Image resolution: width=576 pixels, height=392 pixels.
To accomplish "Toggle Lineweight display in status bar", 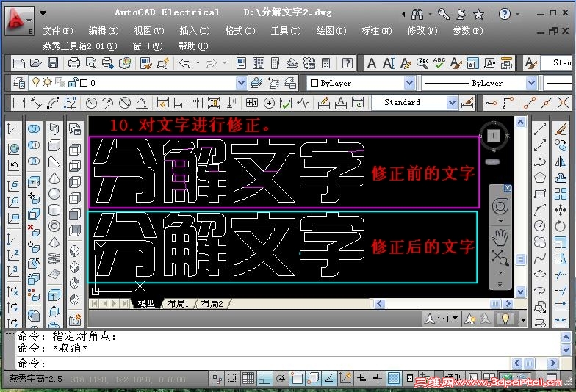I will coord(378,378).
